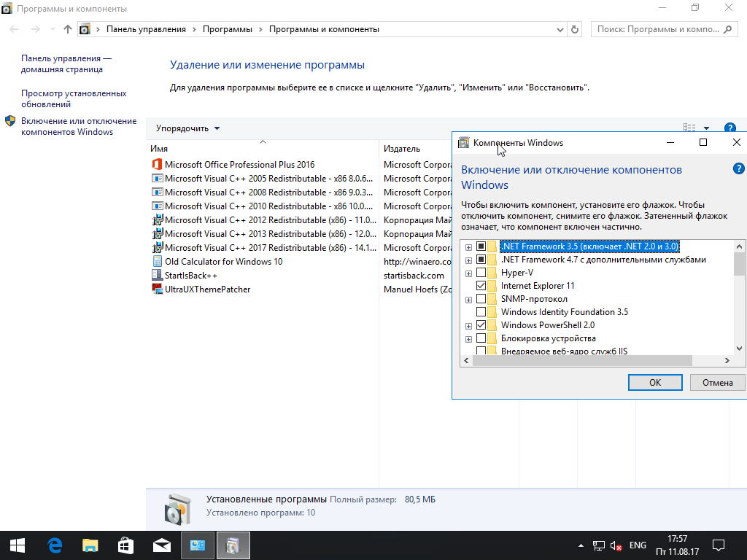Refresh the Programs and Features address bar
Image resolution: width=747 pixels, height=560 pixels.
[x=575, y=29]
